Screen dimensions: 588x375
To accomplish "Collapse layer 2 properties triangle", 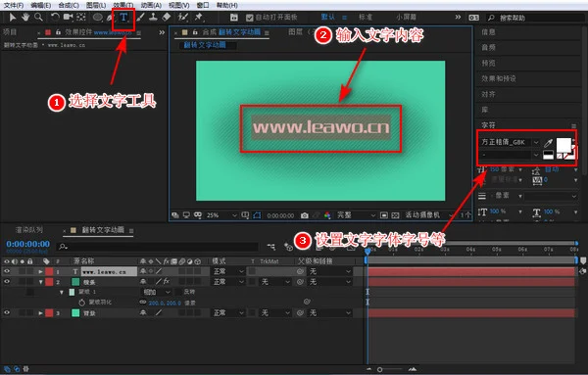I will pos(40,282).
